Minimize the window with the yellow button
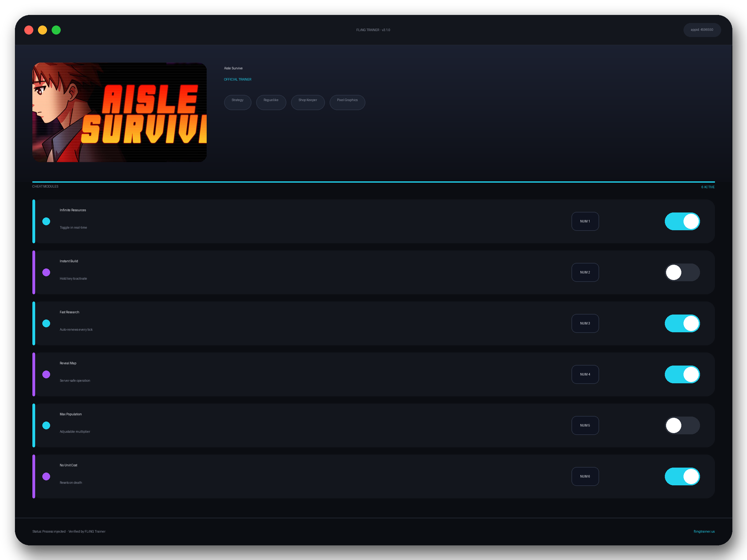The image size is (747, 560). coord(42,30)
